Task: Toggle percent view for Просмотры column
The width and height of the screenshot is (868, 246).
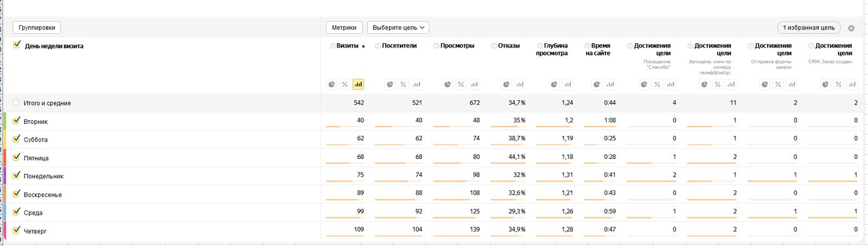Action: [x=461, y=85]
